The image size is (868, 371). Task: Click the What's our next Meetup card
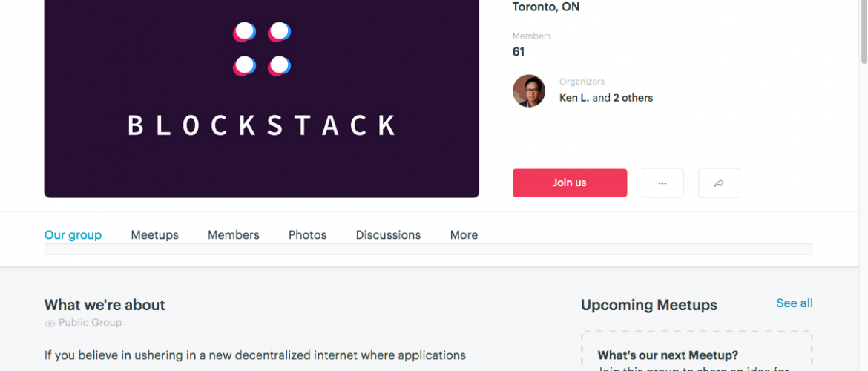[x=697, y=356]
